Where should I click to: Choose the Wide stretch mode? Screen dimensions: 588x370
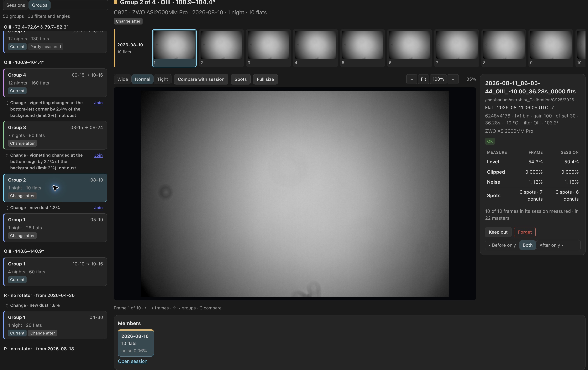point(123,79)
